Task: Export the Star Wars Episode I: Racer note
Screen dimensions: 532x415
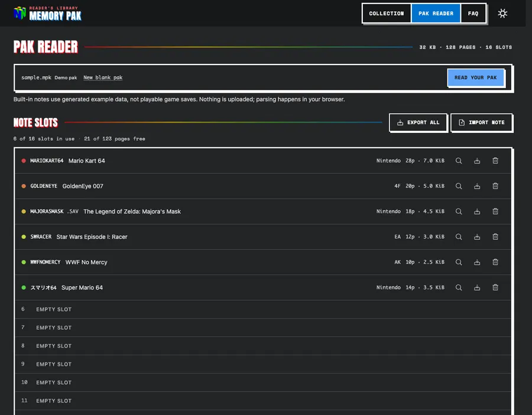Action: pyautogui.click(x=476, y=237)
